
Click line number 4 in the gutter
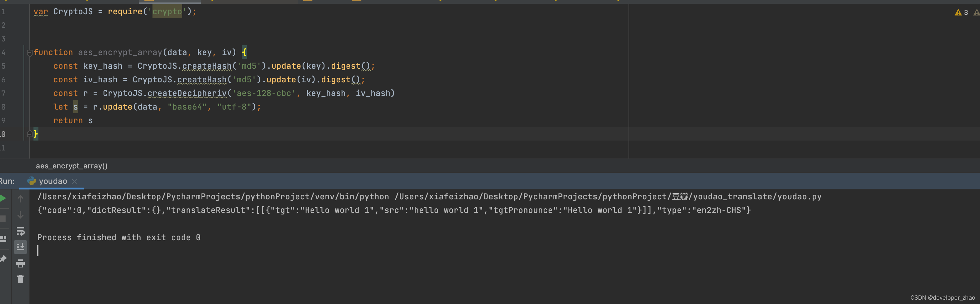click(3, 52)
